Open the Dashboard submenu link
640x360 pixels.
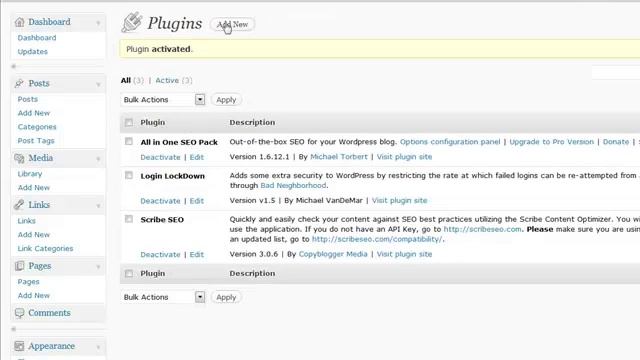(37, 38)
